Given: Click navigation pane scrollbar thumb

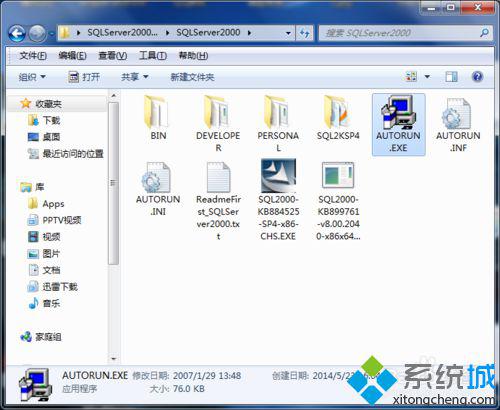Looking at the screenshot, I should coord(113,183).
